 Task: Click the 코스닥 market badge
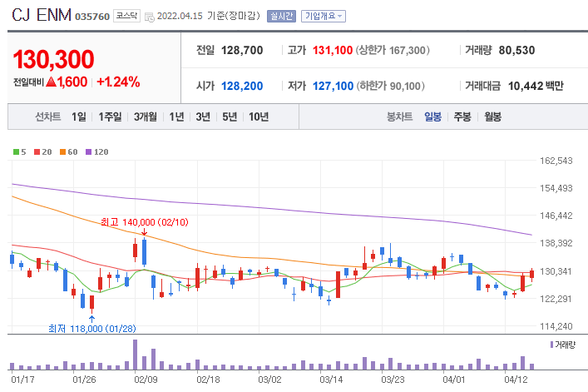pyautogui.click(x=126, y=16)
